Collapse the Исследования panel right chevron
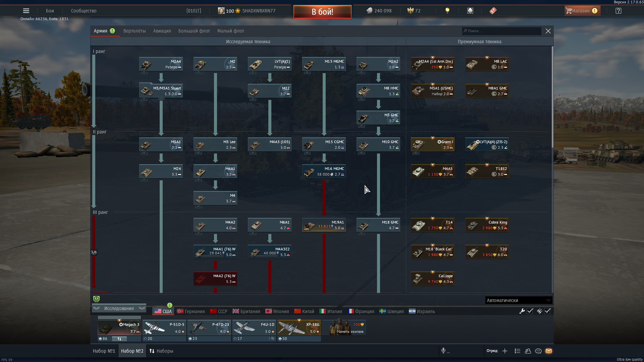The width and height of the screenshot is (644, 362). (142, 308)
